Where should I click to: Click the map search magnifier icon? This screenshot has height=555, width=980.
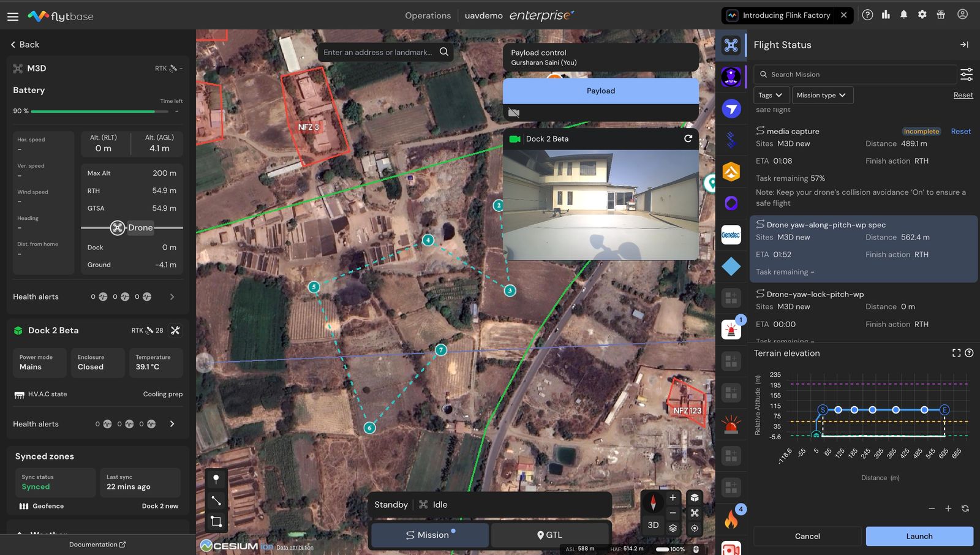click(x=444, y=52)
